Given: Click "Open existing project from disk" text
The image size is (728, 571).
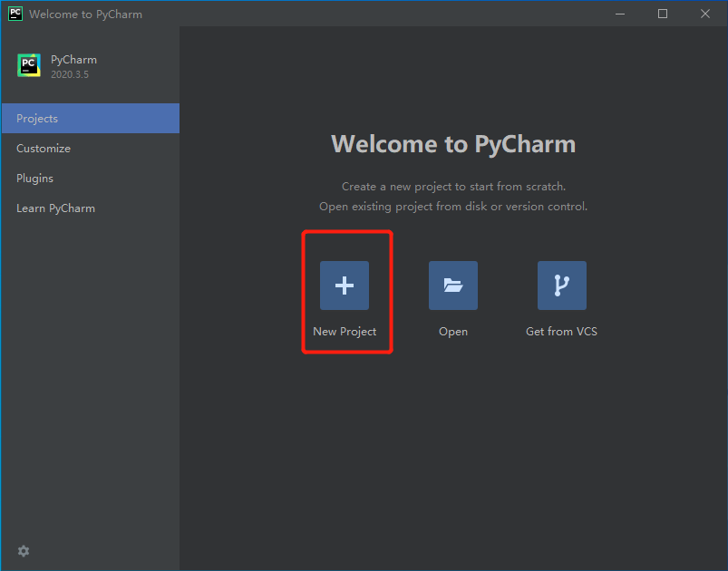Looking at the screenshot, I should (x=453, y=207).
